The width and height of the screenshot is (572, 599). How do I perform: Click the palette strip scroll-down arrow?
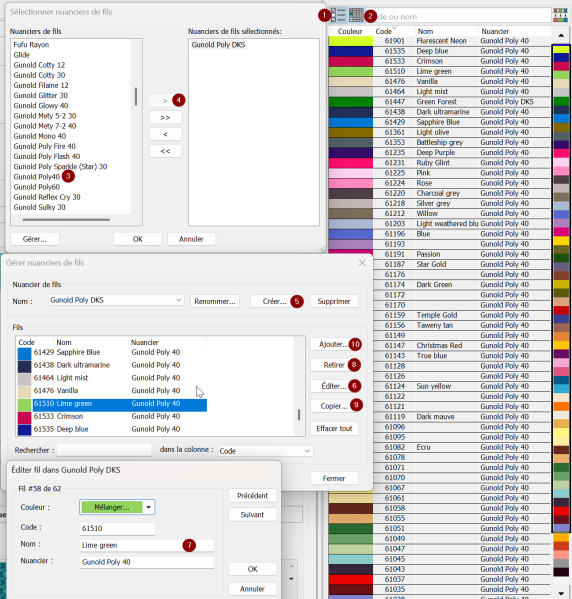561,593
